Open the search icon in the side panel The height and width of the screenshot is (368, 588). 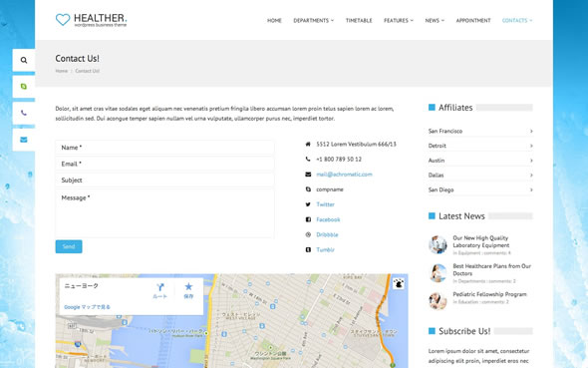click(24, 60)
